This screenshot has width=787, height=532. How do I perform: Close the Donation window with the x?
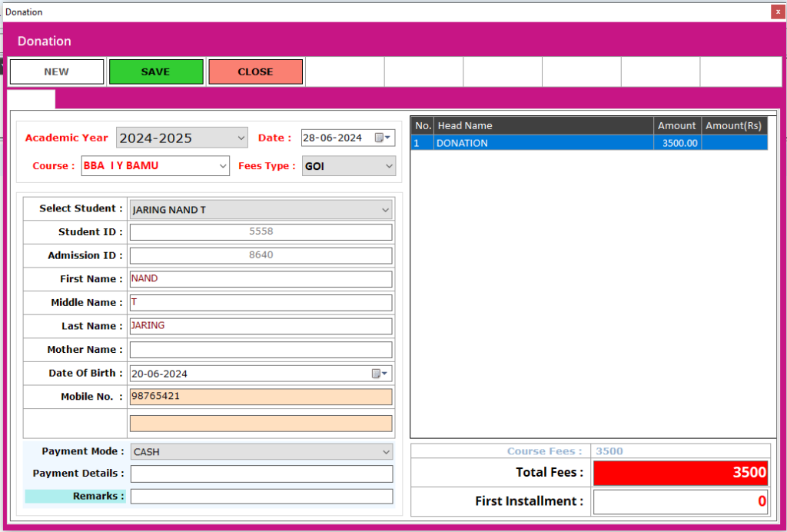778,12
